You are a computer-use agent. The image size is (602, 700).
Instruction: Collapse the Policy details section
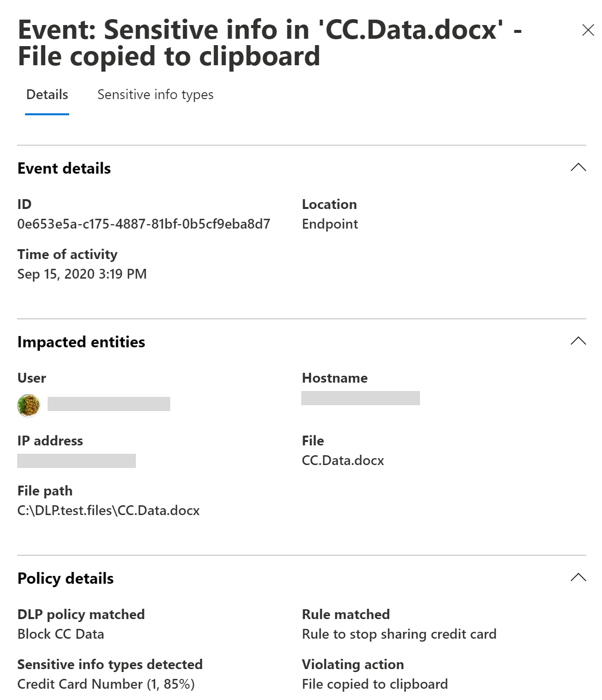point(578,577)
